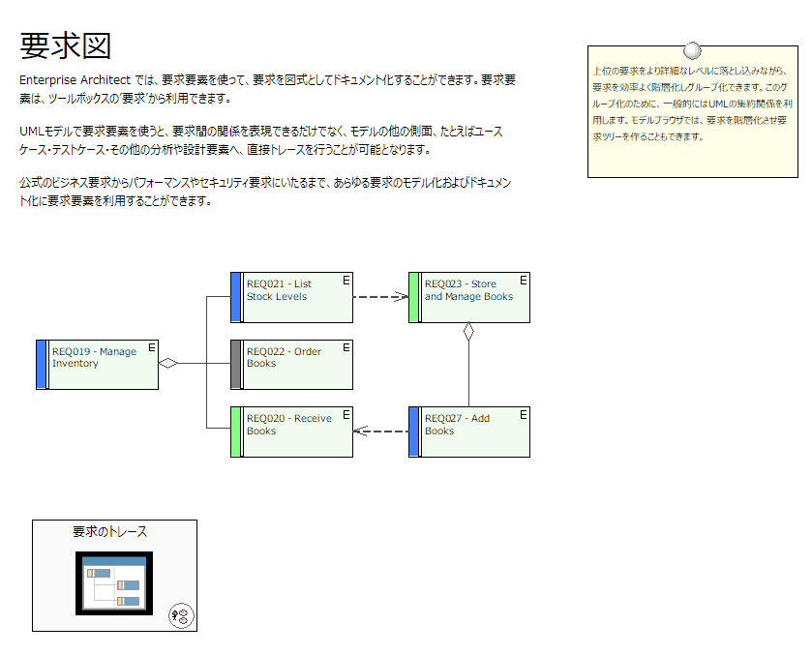Click the green status bar on REQ020

[235, 432]
